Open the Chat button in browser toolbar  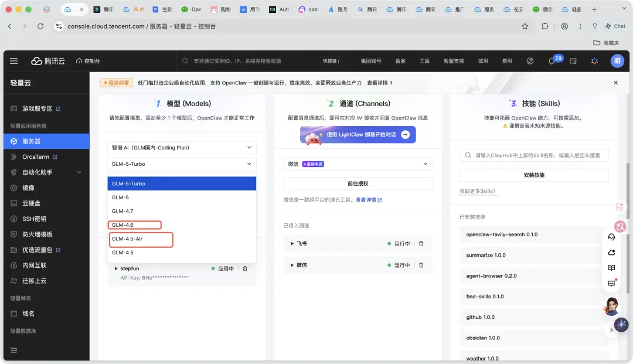tap(615, 26)
